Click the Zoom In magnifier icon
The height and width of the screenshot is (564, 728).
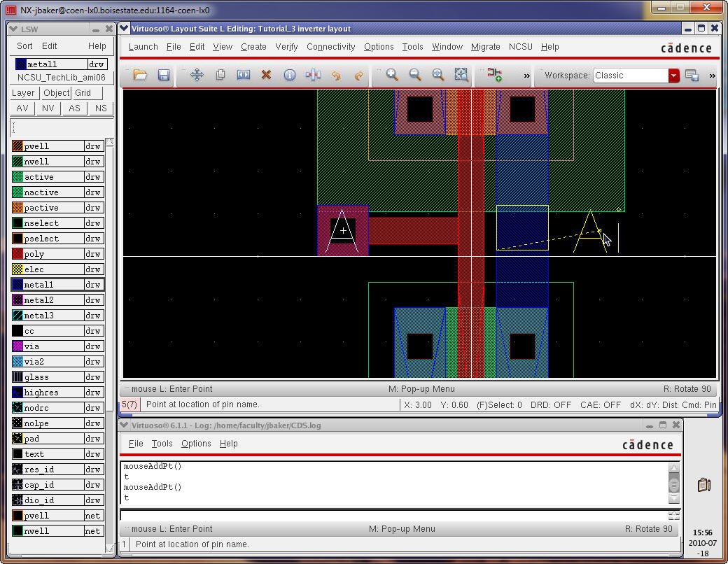click(x=392, y=75)
